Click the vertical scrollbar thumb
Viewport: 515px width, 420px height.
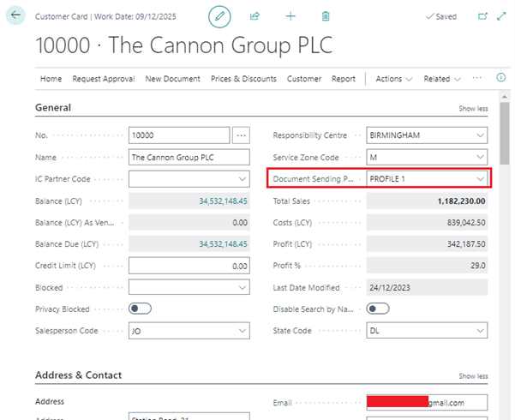[504, 133]
